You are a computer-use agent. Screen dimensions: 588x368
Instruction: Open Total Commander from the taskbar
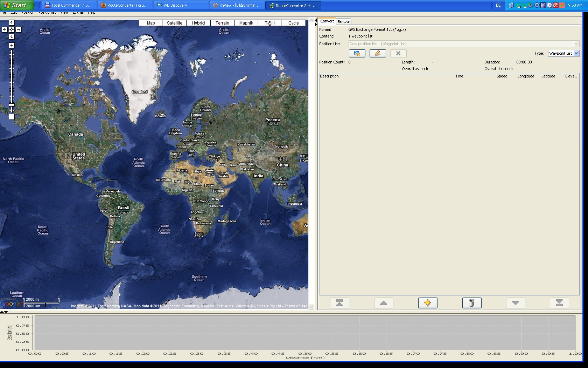pos(68,5)
